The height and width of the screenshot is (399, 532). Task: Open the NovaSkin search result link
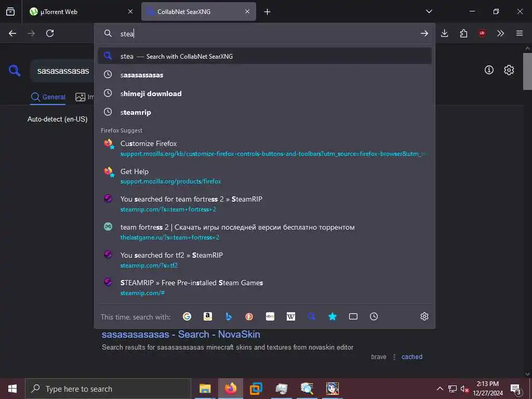coord(181,335)
